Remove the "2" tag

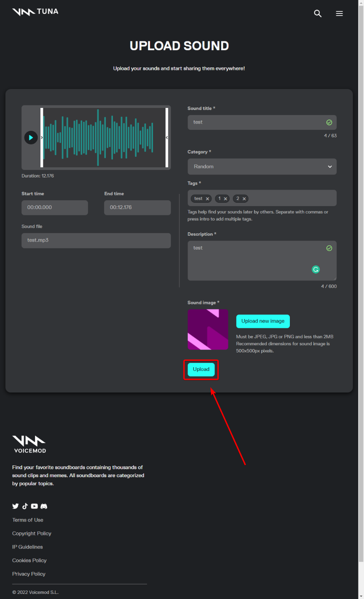pyautogui.click(x=244, y=199)
